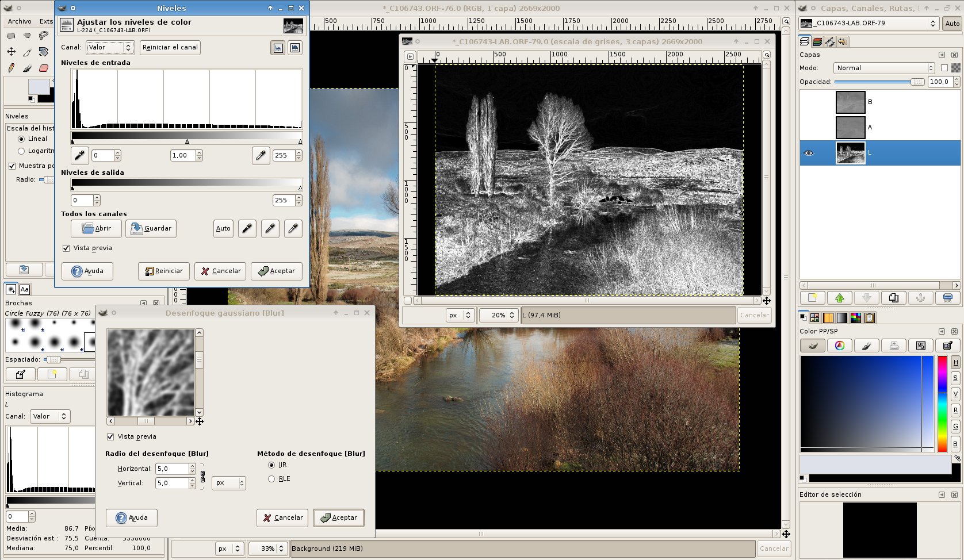Click the Auto levels button
This screenshot has width=964, height=560.
click(223, 228)
